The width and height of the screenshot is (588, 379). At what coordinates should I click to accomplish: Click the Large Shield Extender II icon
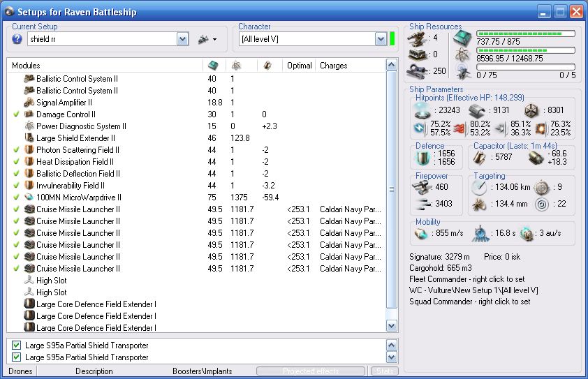pyautogui.click(x=29, y=138)
